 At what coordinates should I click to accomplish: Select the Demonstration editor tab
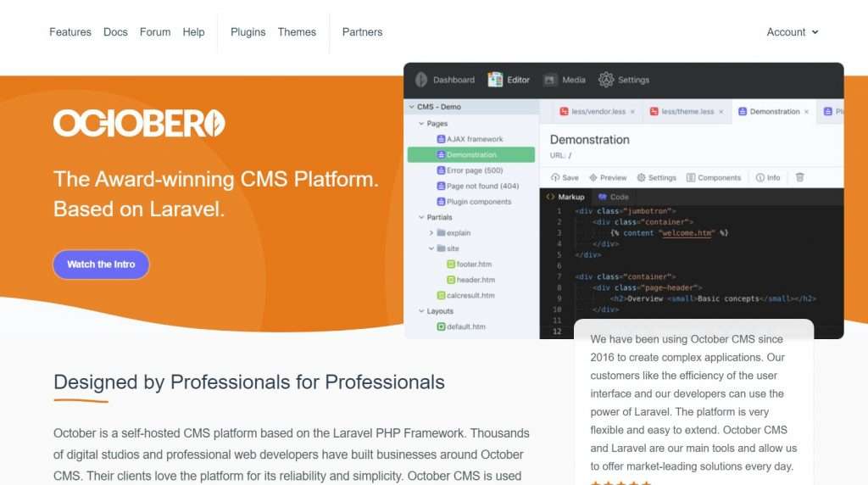775,111
